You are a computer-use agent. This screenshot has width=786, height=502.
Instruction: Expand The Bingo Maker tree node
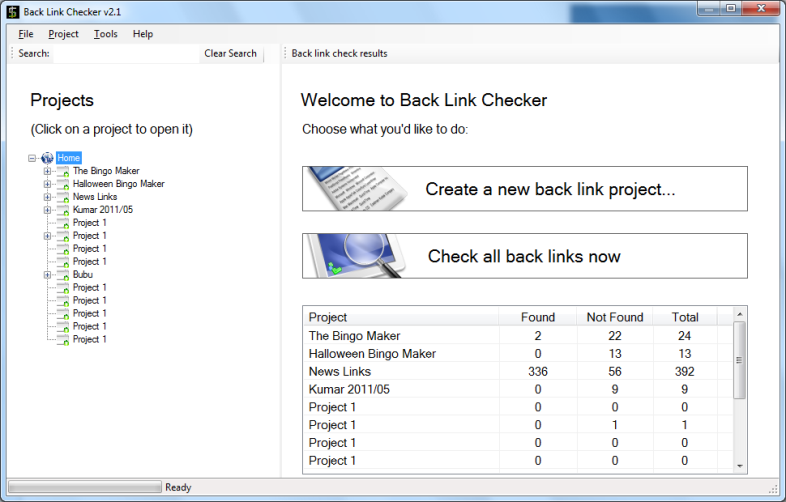pyautogui.click(x=47, y=172)
